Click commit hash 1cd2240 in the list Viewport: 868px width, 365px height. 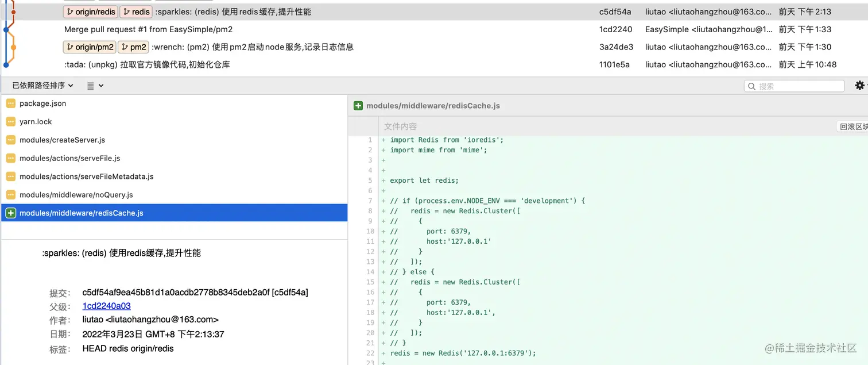[615, 29]
